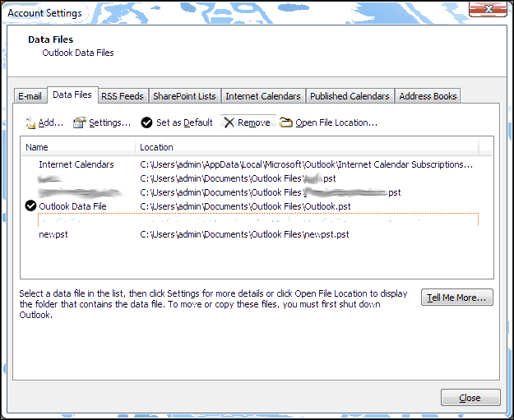Click the Outlook.pst location path

tap(245, 206)
